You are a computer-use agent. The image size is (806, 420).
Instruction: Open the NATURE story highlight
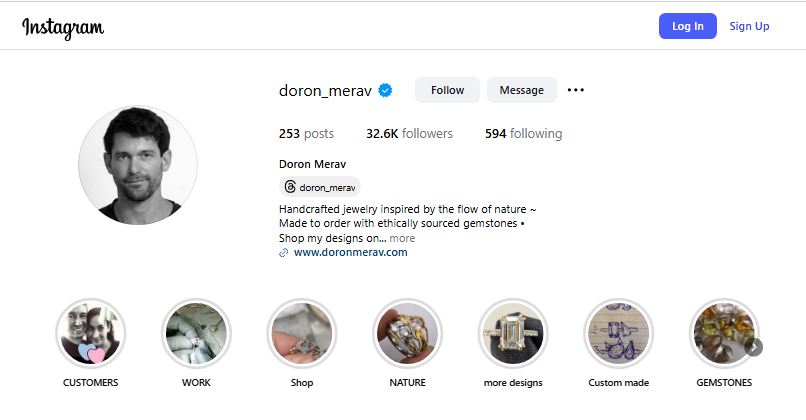(x=407, y=334)
